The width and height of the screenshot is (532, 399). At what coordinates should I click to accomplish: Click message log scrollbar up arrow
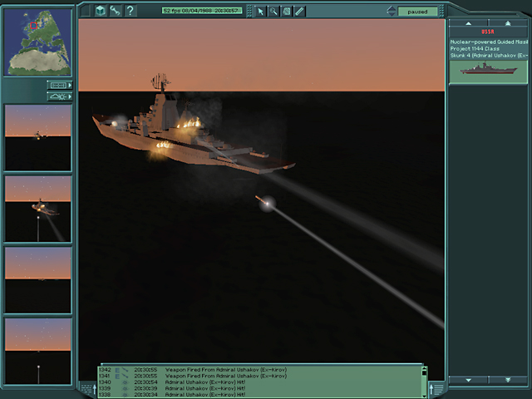pos(424,368)
